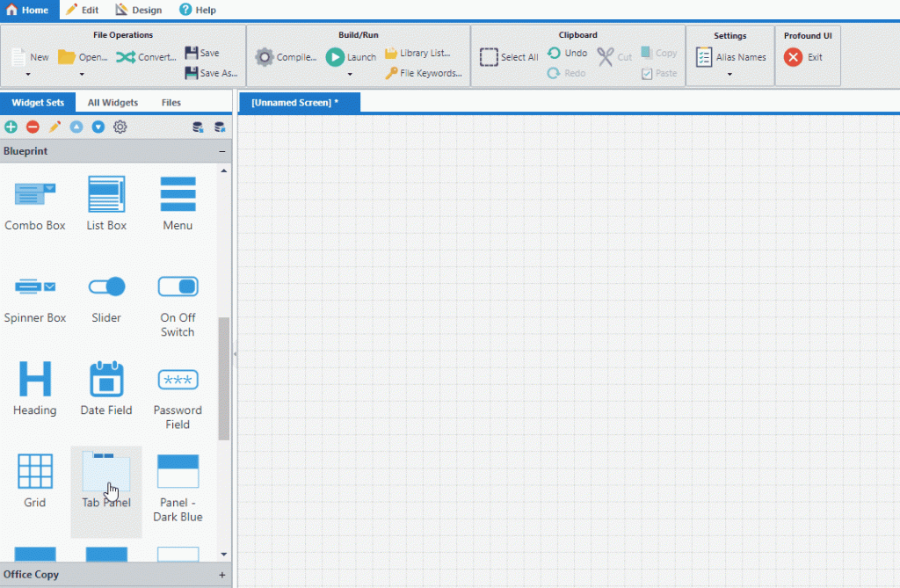Switch to the Design ribbon tab
This screenshot has width=900, height=588.
point(138,10)
